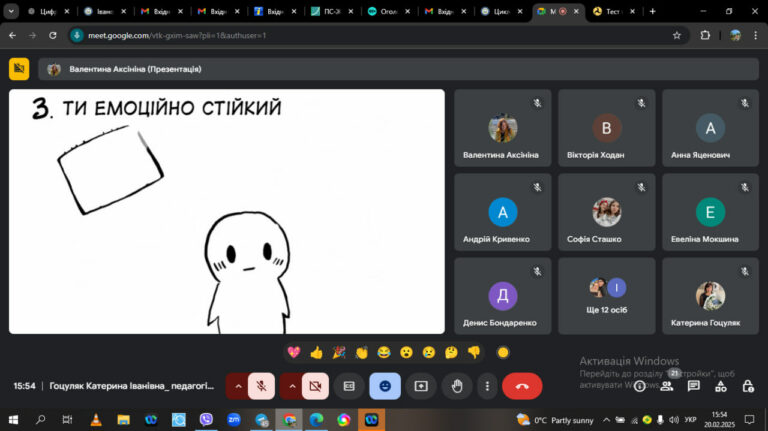Open the Ще 12 осіб participants tile
Image resolution: width=768 pixels, height=431 pixels.
point(606,296)
